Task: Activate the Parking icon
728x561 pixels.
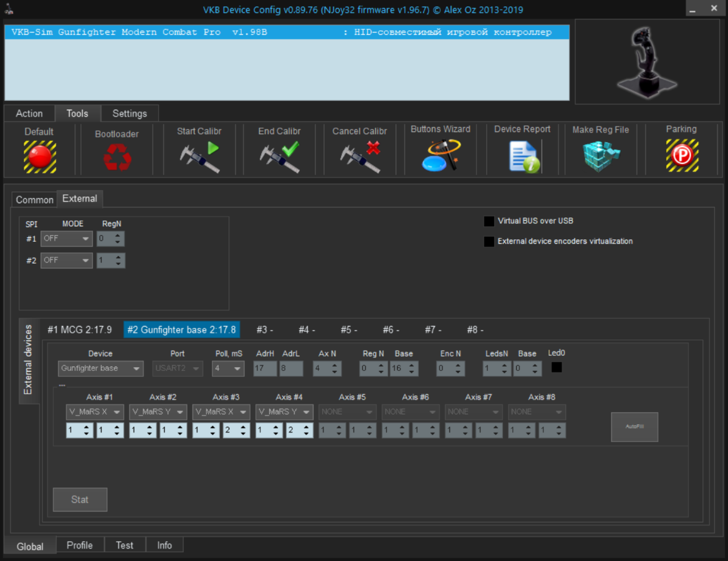Action: pos(681,156)
